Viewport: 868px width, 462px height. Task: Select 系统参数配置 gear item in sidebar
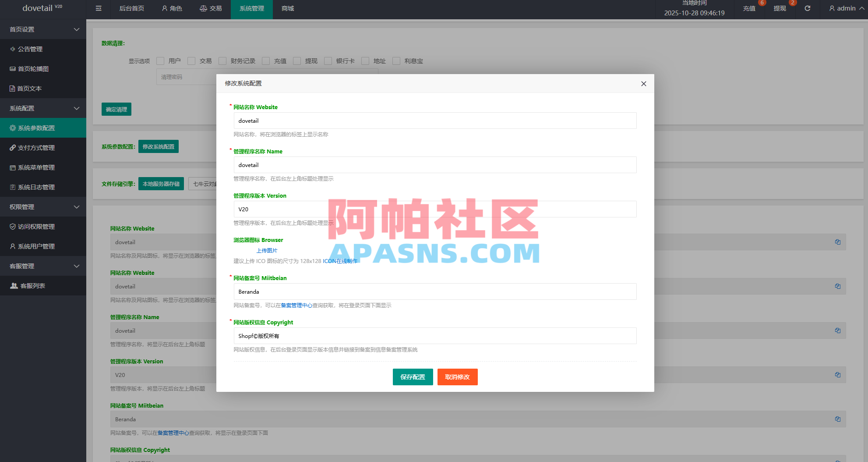43,128
